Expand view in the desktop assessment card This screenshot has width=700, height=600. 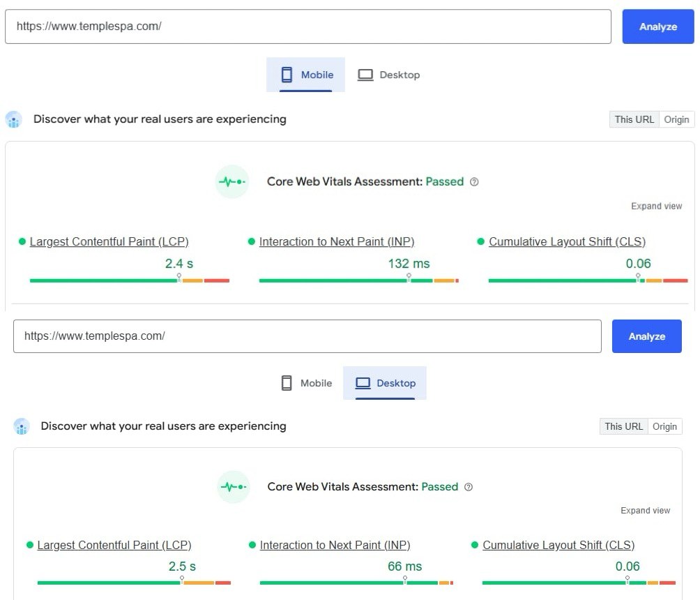(x=645, y=510)
